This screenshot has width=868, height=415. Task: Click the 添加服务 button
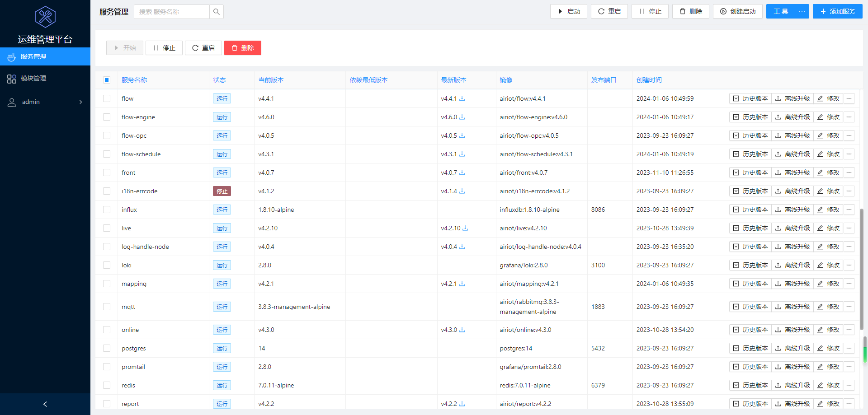[838, 11]
